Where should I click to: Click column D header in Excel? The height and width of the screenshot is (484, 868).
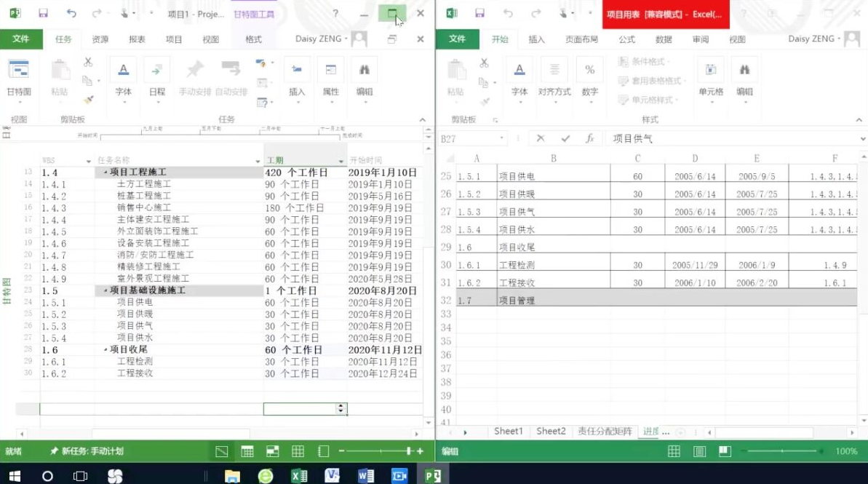click(695, 159)
